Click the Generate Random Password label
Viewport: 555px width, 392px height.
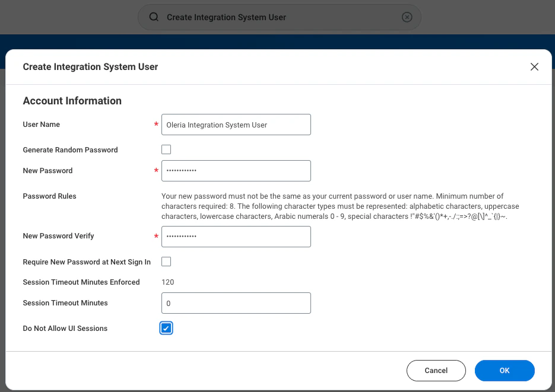[x=71, y=150]
